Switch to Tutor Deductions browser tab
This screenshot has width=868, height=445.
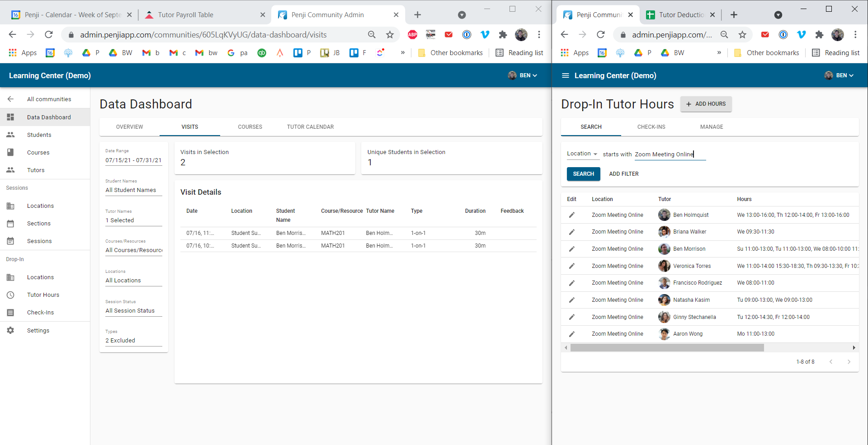coord(681,15)
